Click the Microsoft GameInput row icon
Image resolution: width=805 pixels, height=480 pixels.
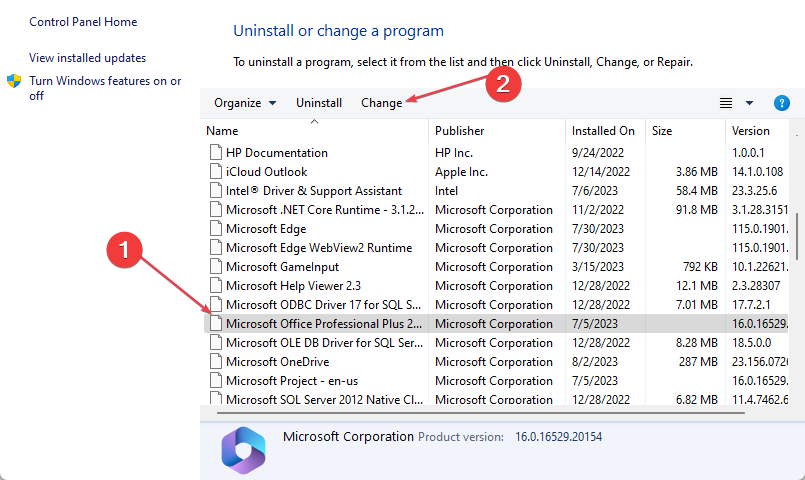point(216,266)
